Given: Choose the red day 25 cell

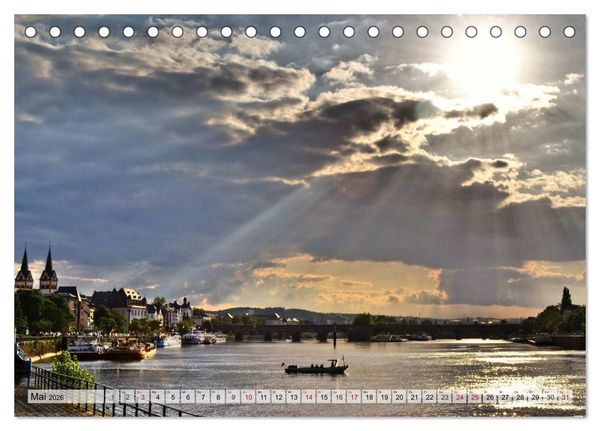Looking at the screenshot, I should tap(475, 397).
